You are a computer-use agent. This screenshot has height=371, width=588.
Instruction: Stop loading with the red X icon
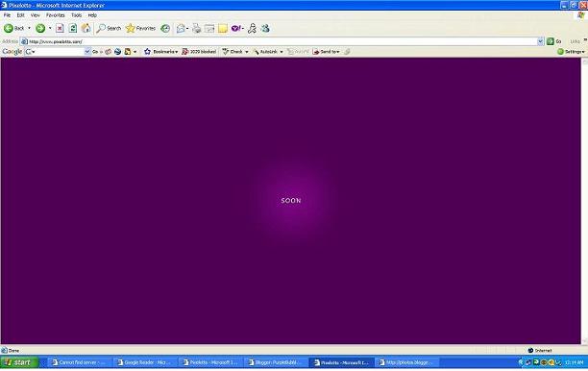coord(60,28)
